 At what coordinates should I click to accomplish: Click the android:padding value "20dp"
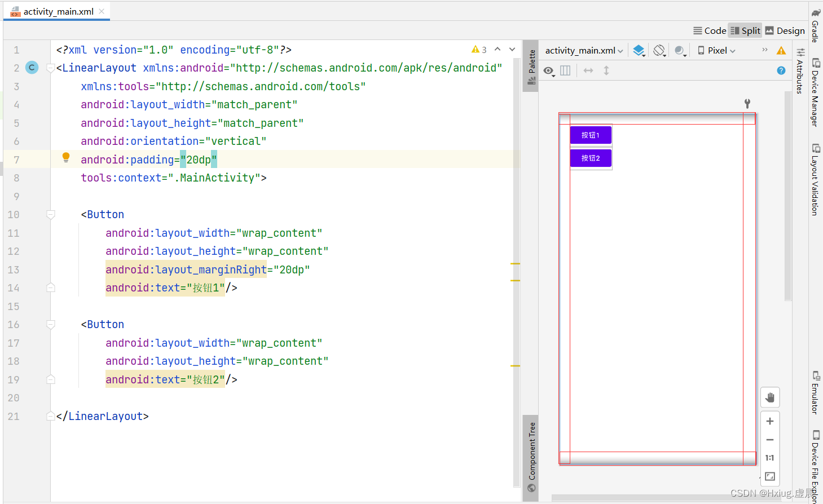click(x=199, y=160)
